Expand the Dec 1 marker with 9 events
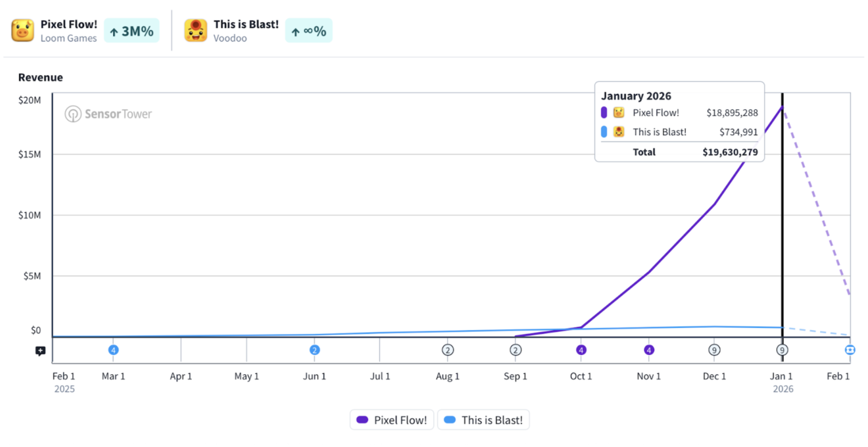Screen dimensions: 868x447 pos(714,350)
